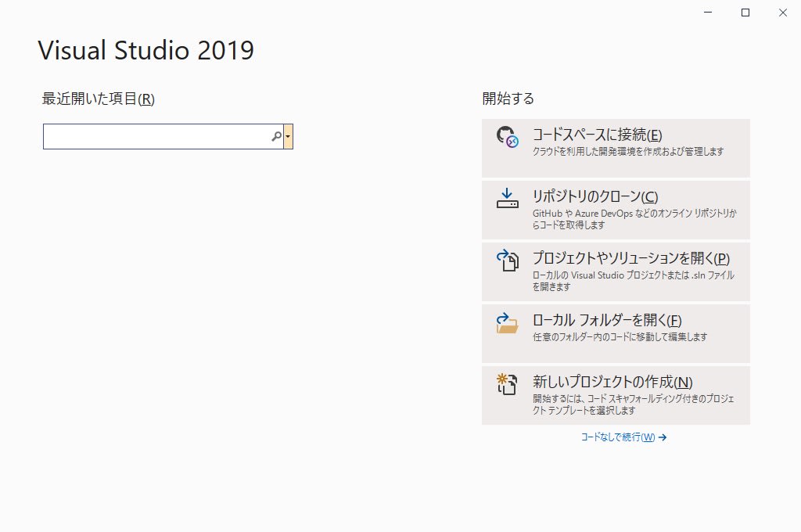Click the Codespaces GitHub connection icon
801x532 pixels.
pyautogui.click(x=507, y=137)
